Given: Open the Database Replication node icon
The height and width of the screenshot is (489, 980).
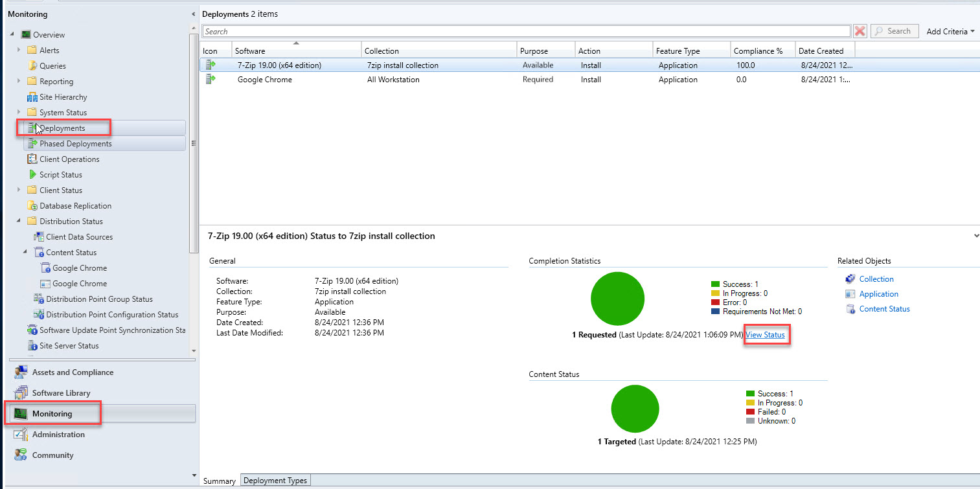Looking at the screenshot, I should (x=32, y=206).
